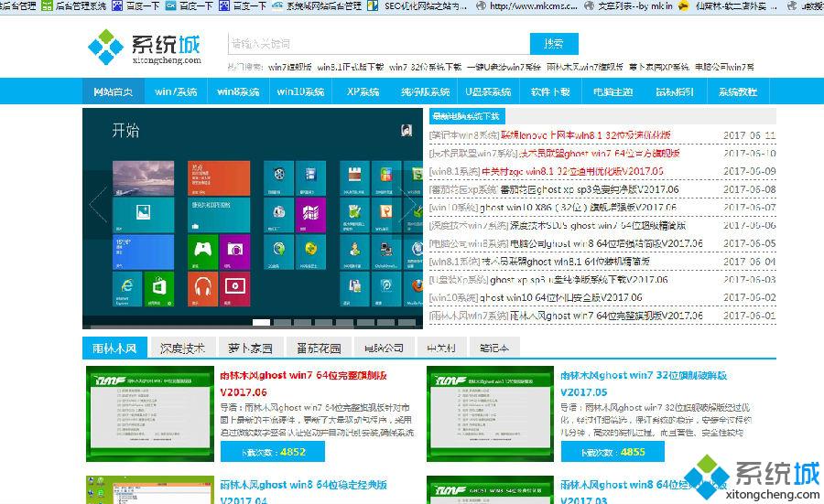
Task: Click hot search link 一键U盘装win7系统
Action: pyautogui.click(x=504, y=67)
